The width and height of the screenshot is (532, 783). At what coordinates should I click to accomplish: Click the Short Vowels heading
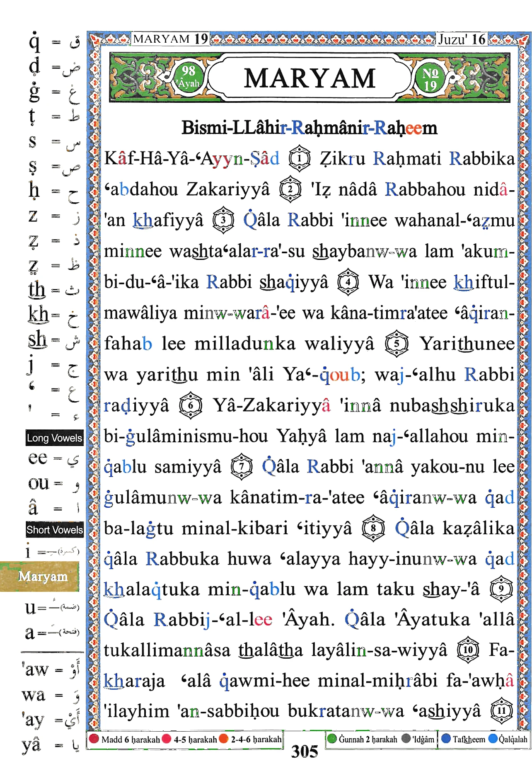[54, 530]
